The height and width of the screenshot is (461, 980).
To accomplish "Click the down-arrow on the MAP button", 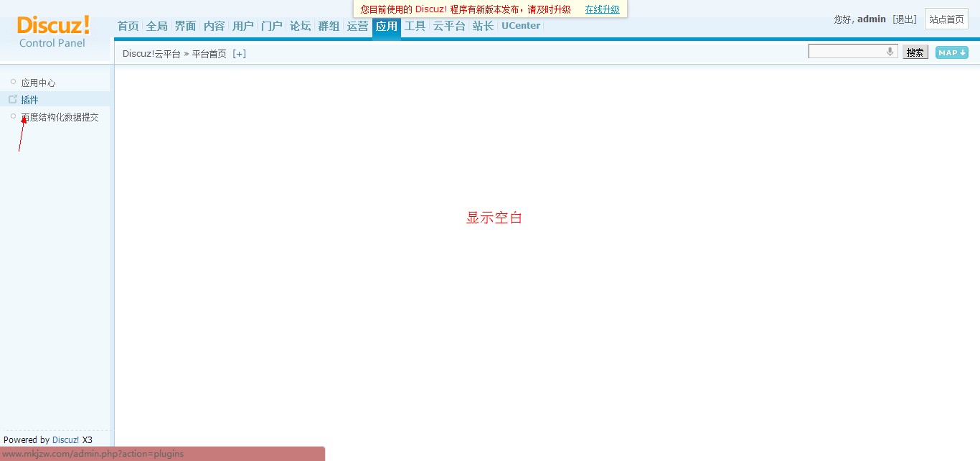I will point(962,52).
